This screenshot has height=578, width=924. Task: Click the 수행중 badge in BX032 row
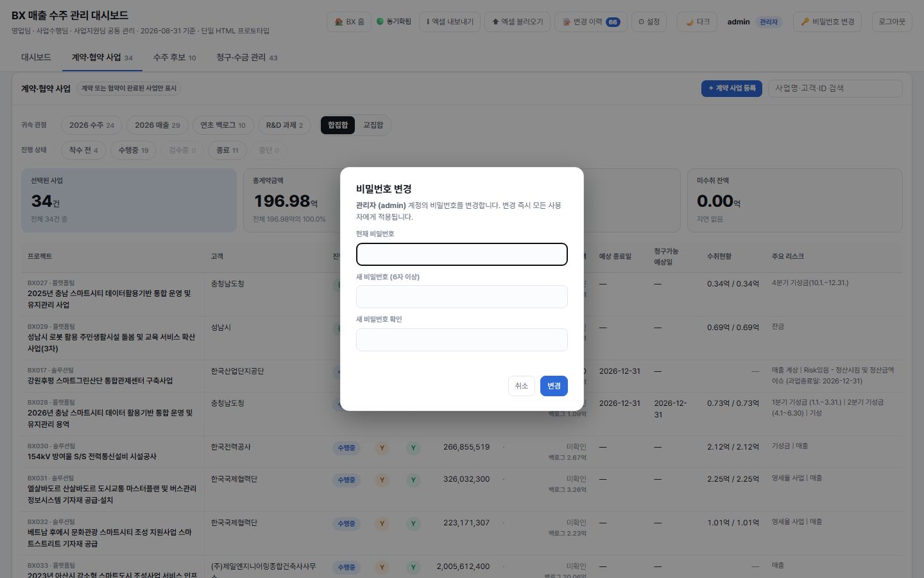click(346, 523)
